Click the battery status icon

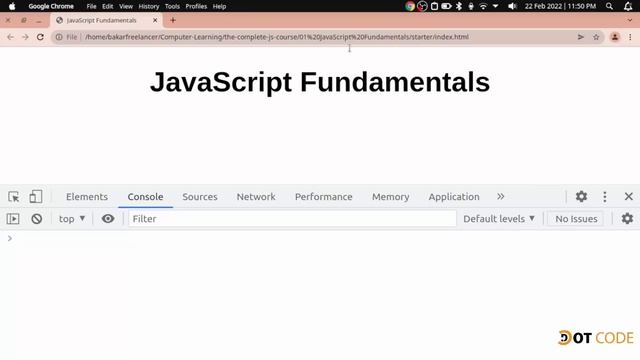click(x=446, y=6)
